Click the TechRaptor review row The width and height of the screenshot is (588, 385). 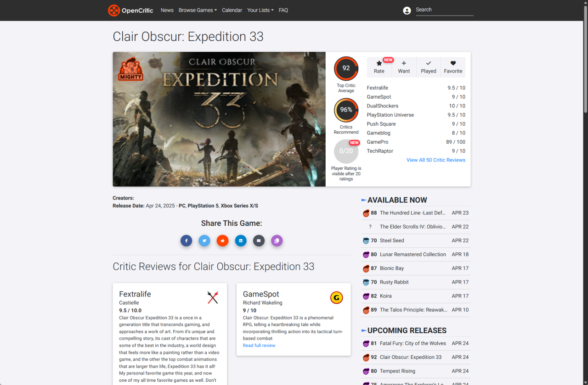[416, 151]
